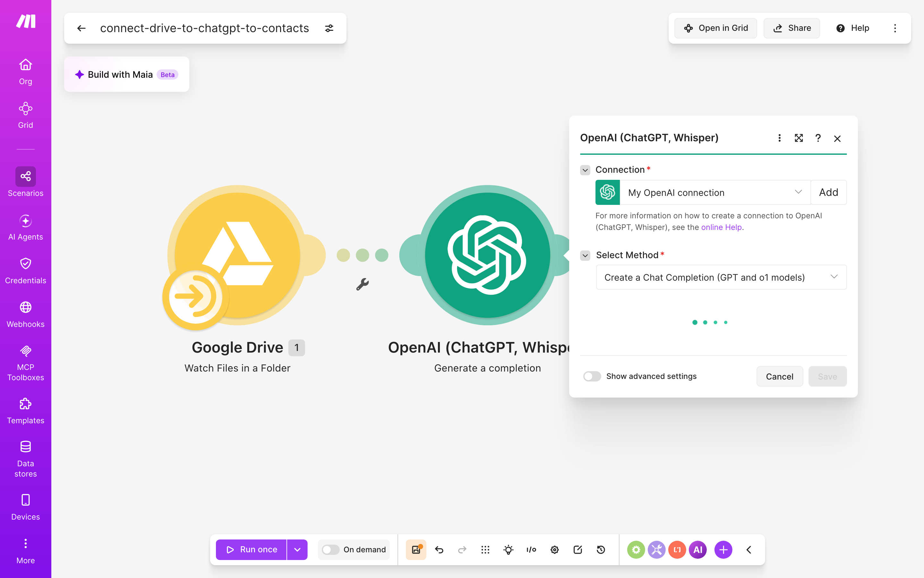Click Build with Maia

click(x=127, y=74)
